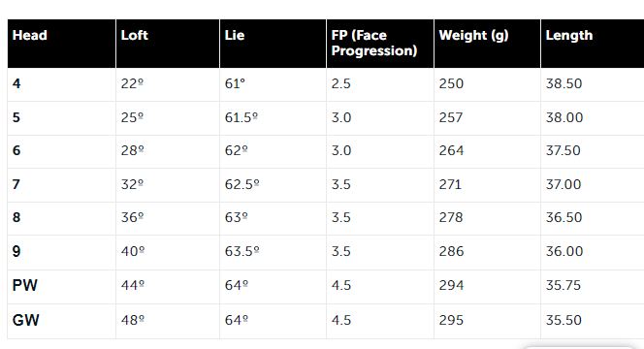Click the 38.50 length value
644x349 pixels.
(563, 83)
